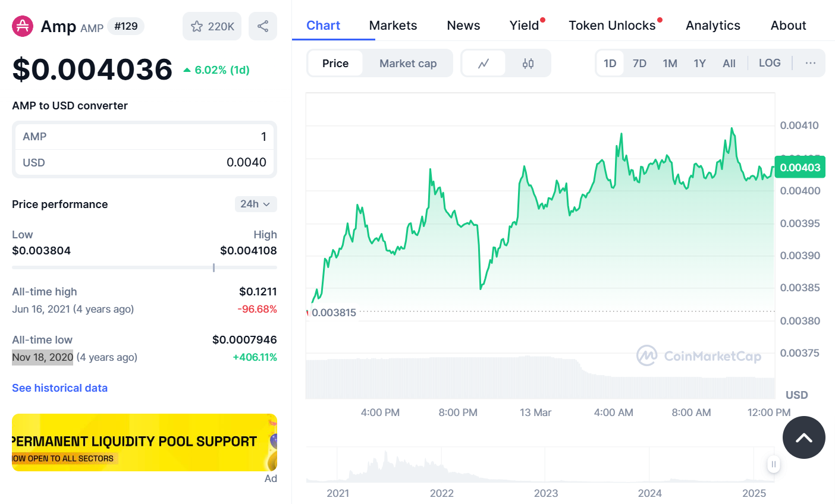
Task: Add Amp to watchlist via star icon
Action: point(197,26)
